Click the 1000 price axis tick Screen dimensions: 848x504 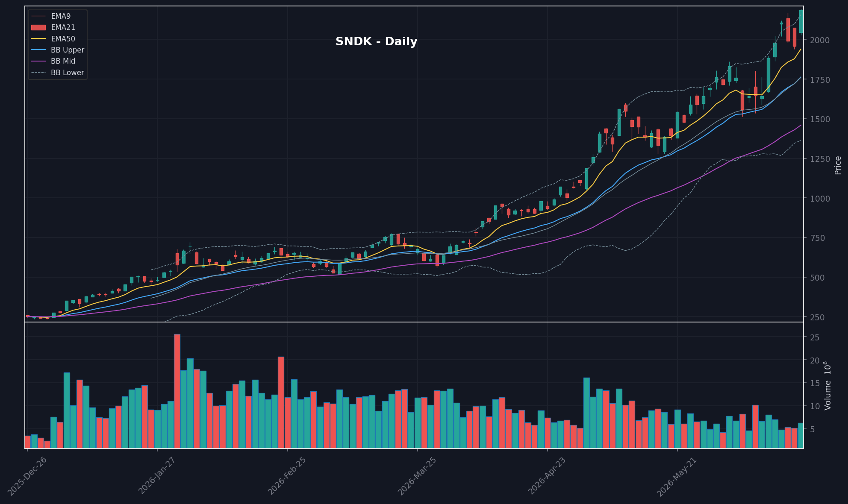pos(820,199)
